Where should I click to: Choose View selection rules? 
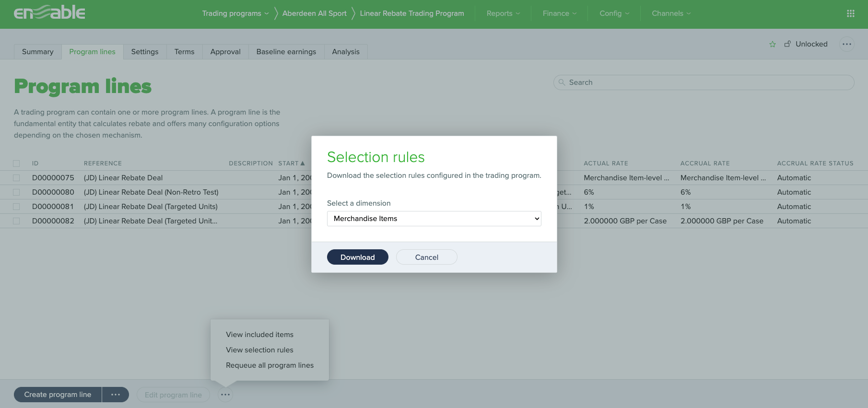260,350
